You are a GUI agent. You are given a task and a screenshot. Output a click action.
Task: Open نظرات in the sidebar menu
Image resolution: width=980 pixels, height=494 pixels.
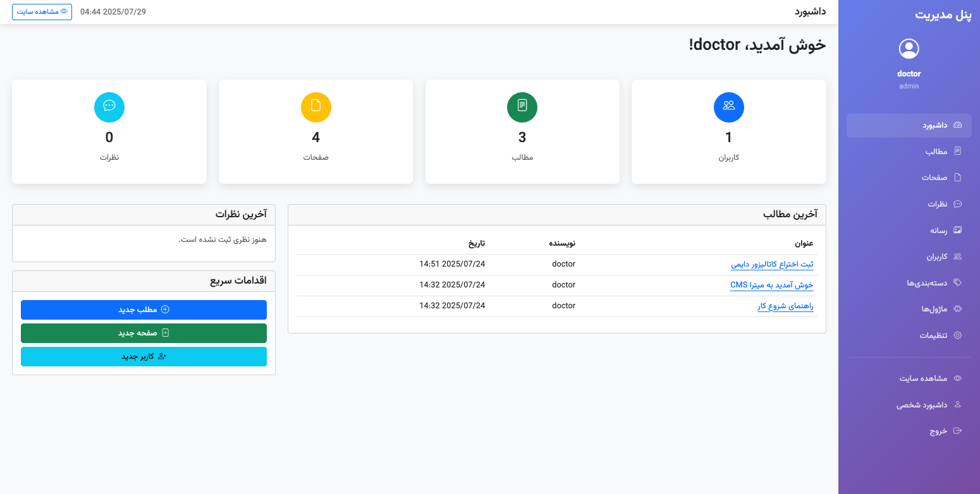[x=909, y=204]
